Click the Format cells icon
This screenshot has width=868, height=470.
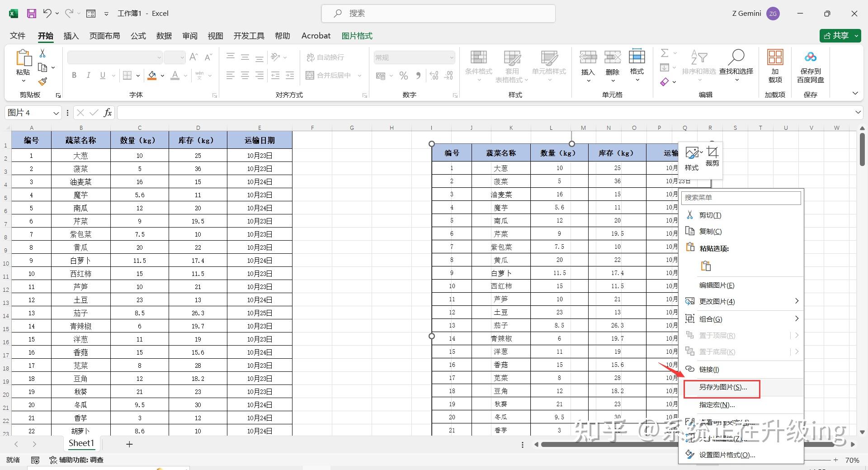click(637, 56)
